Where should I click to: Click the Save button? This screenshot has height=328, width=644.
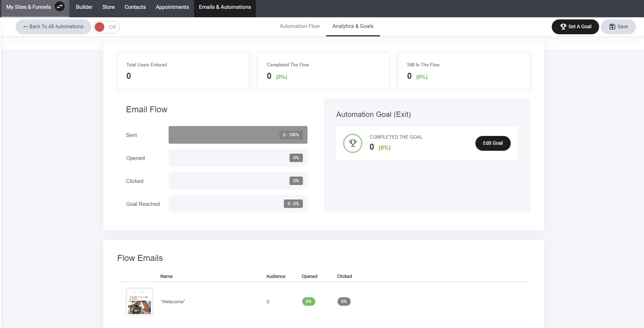(618, 27)
